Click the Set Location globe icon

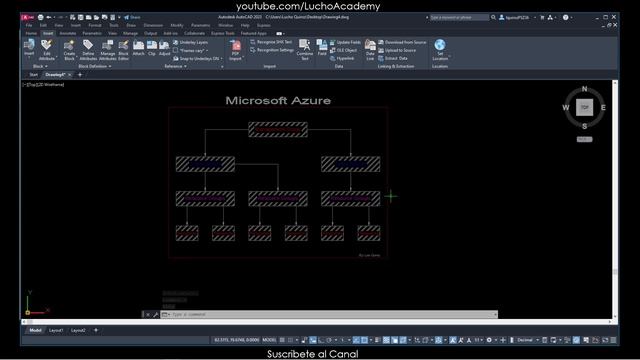440,45
